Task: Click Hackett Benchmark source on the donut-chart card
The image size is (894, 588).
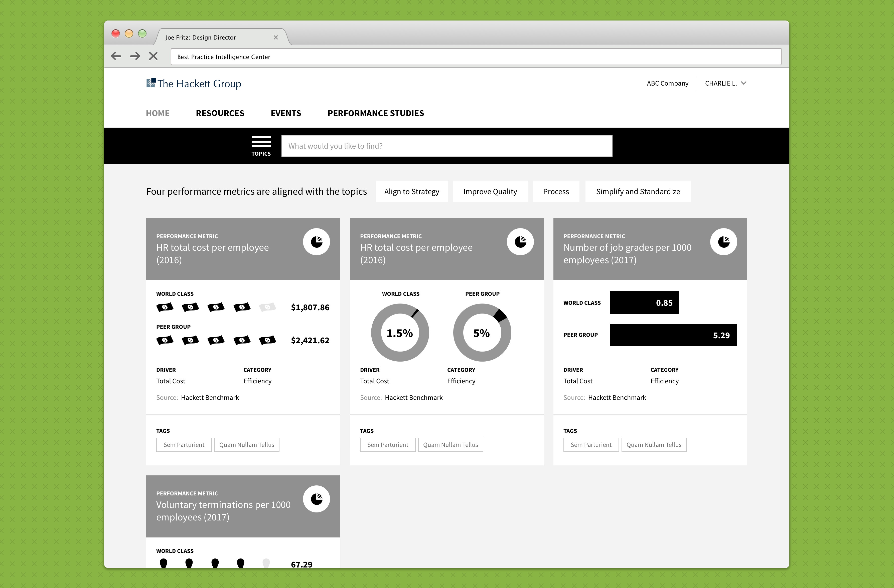Action: [x=414, y=397]
